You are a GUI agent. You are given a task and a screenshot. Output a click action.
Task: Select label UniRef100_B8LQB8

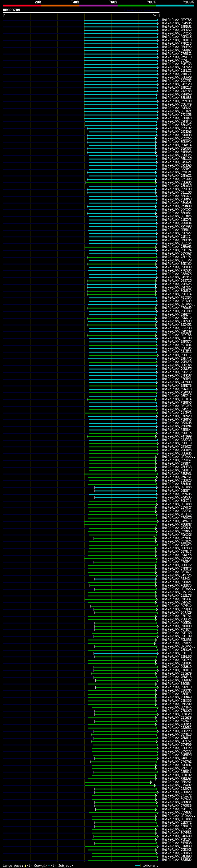(176, 98)
